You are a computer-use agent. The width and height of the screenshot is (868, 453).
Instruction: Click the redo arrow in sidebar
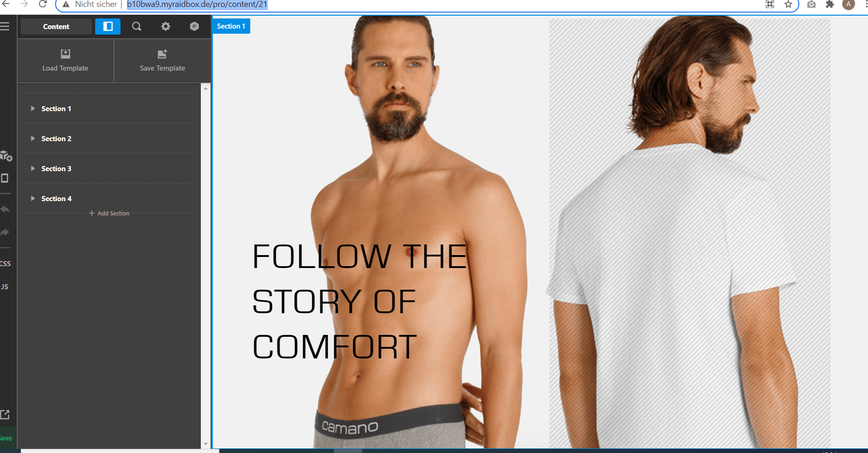5,232
